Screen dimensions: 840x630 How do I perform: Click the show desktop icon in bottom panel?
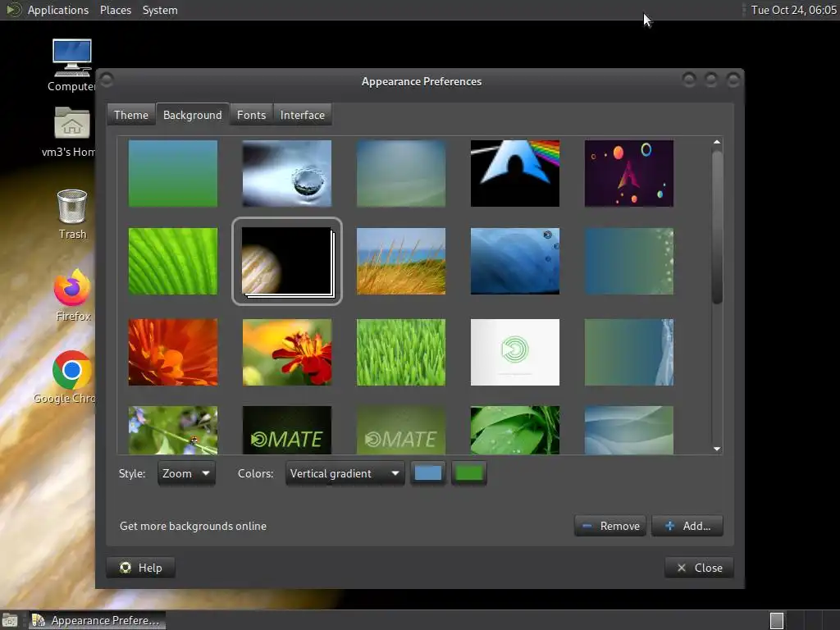(x=10, y=620)
